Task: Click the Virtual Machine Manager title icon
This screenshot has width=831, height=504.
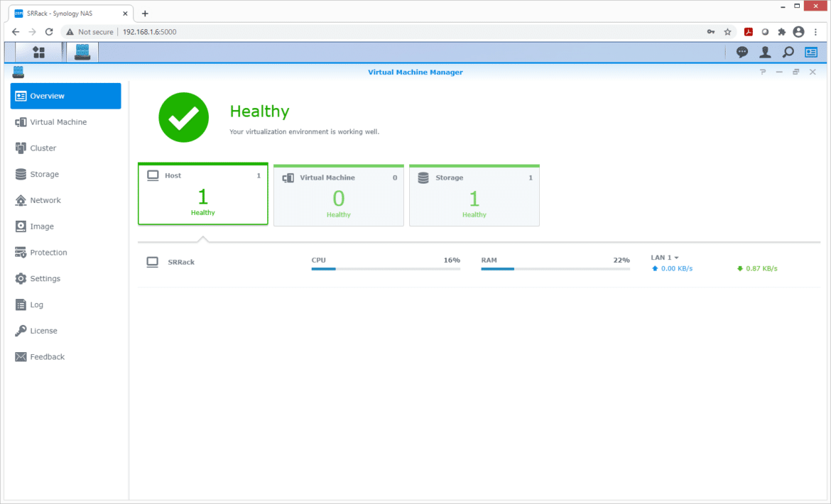Action: pos(18,72)
